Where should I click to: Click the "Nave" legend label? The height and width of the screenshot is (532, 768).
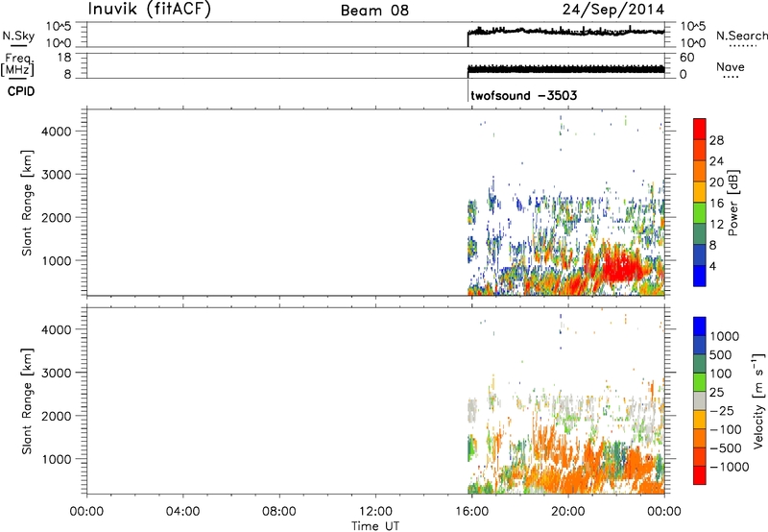731,66
